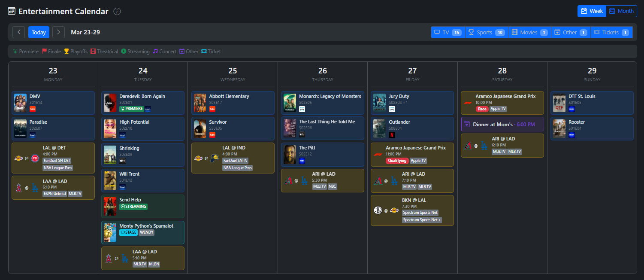Click the calendar grid icon in the header
This screenshot has width=644, height=280.
coord(11,11)
